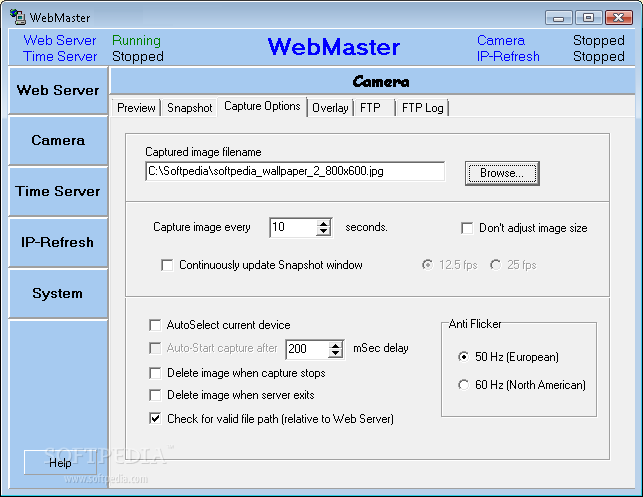643x497 pixels.
Task: Increase mSec delay with up arrow
Action: (336, 345)
